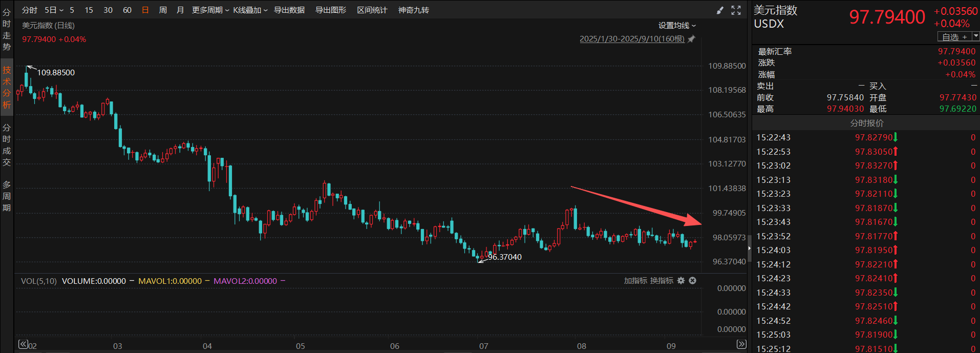Click the 美元指数(日线) chart title
Viewport: 980px width, 353px height.
(x=48, y=26)
